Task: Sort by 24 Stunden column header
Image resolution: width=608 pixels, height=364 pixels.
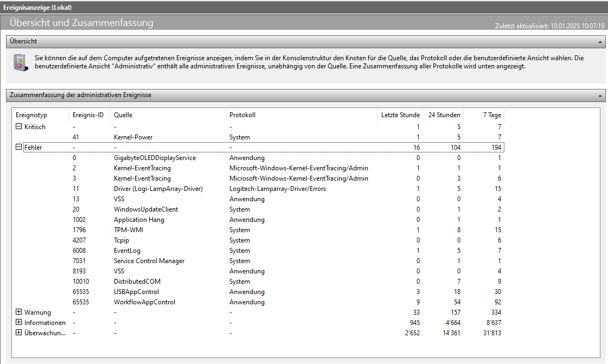Action: [443, 115]
